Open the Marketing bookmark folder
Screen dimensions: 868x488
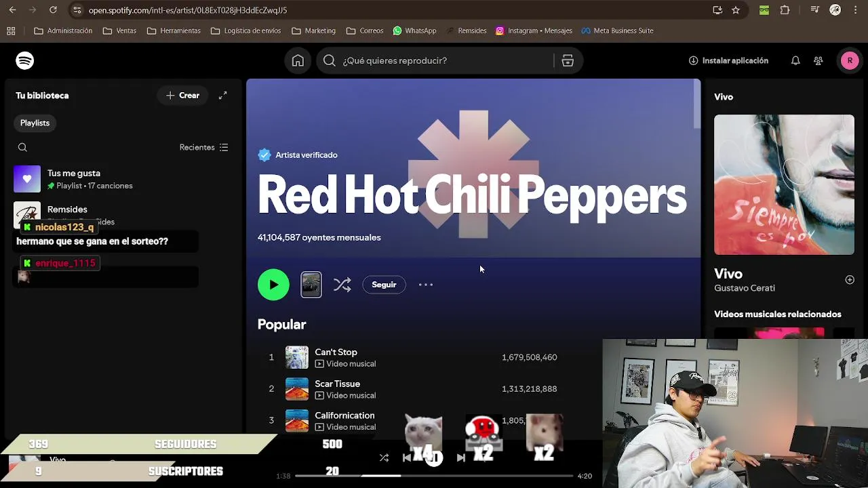(313, 30)
